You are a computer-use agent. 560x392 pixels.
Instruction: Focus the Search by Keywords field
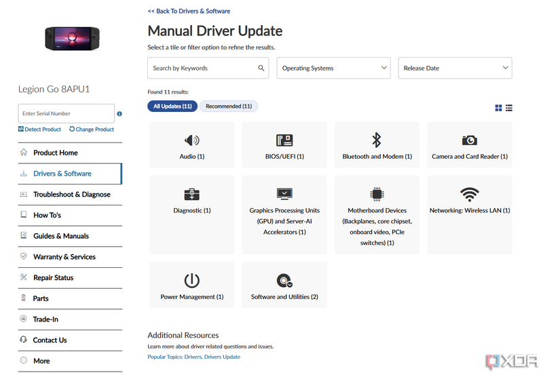point(208,68)
